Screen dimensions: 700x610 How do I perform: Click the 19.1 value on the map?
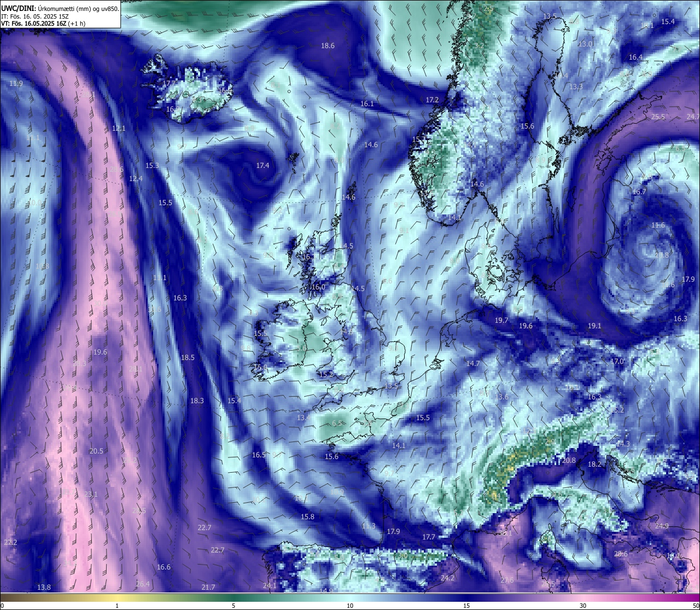pos(594,326)
